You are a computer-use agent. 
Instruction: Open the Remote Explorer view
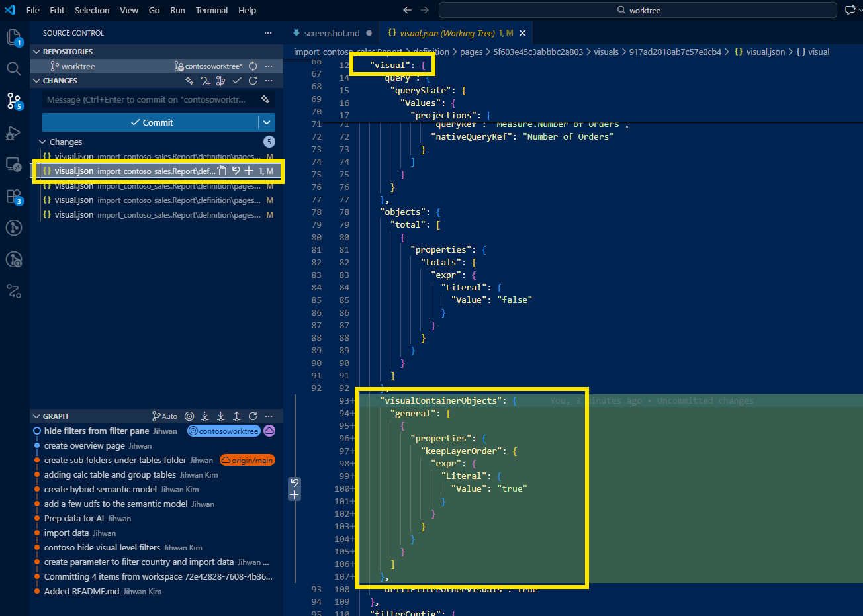pyautogui.click(x=14, y=164)
